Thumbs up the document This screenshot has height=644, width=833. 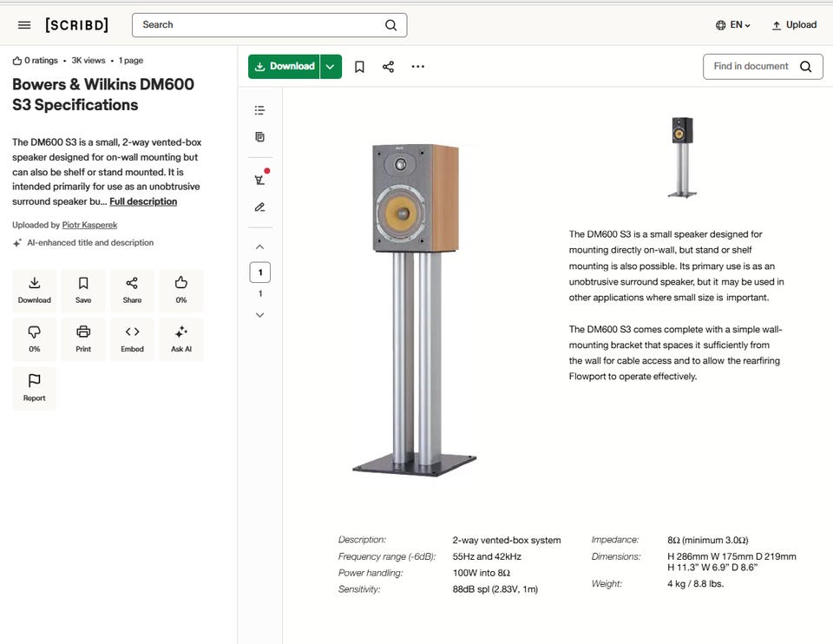(x=181, y=290)
